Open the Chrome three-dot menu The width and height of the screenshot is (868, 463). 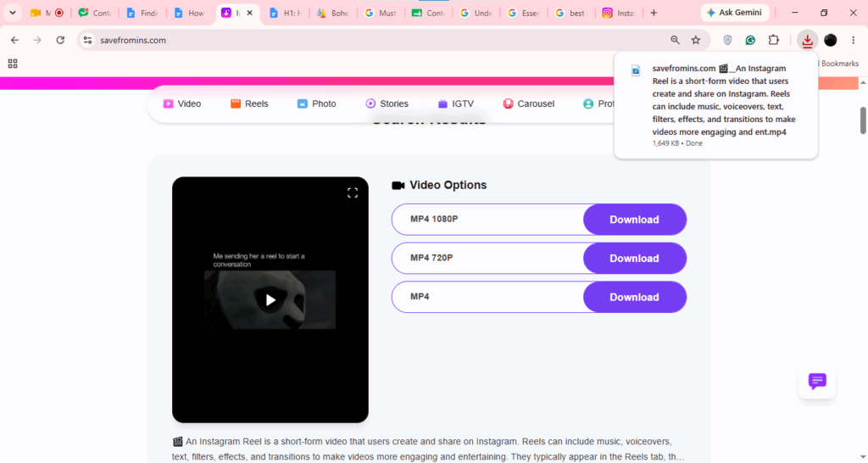point(853,40)
